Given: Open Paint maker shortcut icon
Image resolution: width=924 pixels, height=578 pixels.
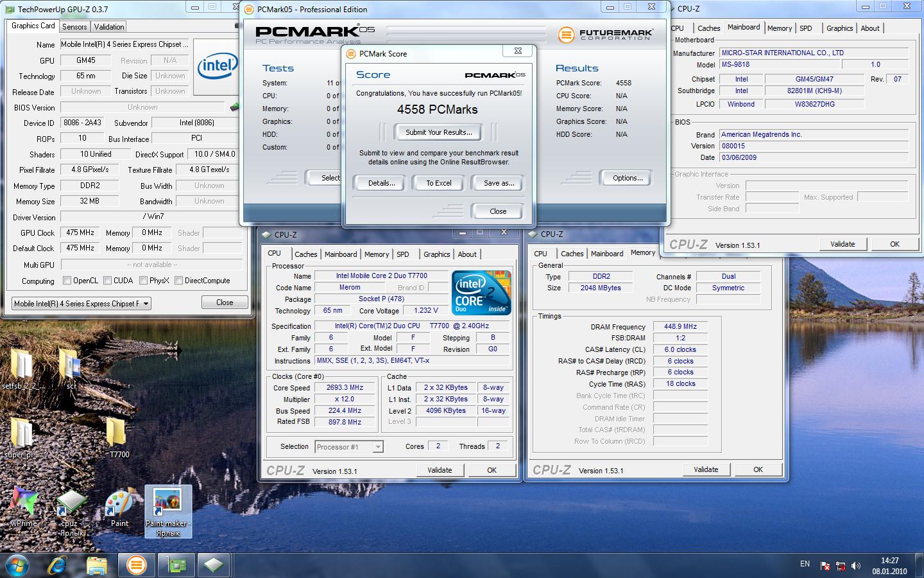Looking at the screenshot, I should click(x=167, y=511).
